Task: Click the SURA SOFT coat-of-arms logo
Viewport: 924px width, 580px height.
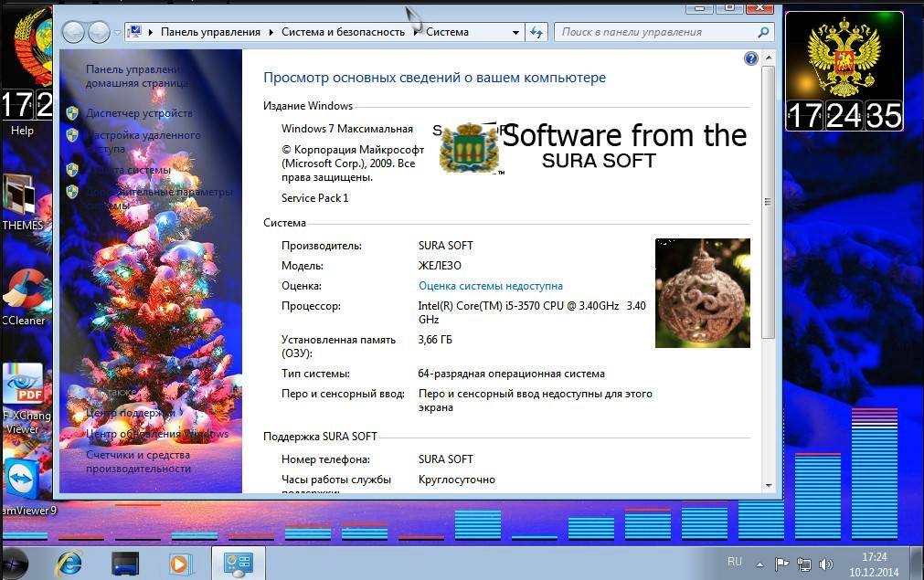Action: pos(470,147)
